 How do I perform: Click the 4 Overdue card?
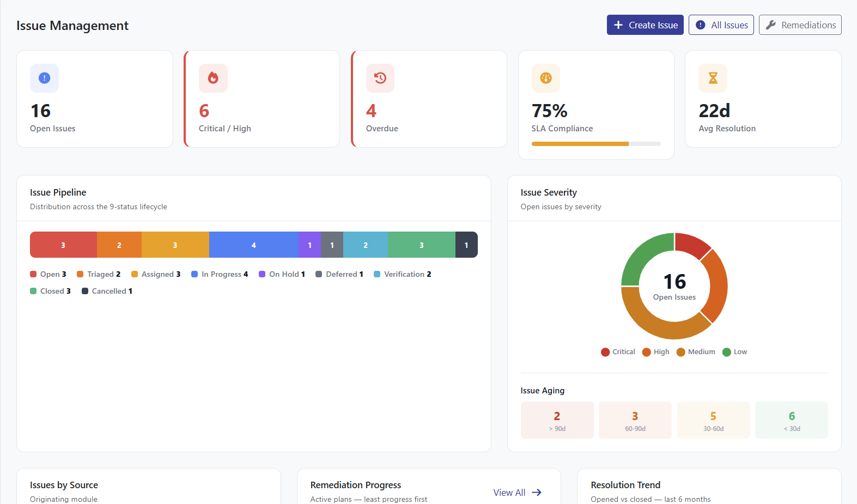pos(429,99)
